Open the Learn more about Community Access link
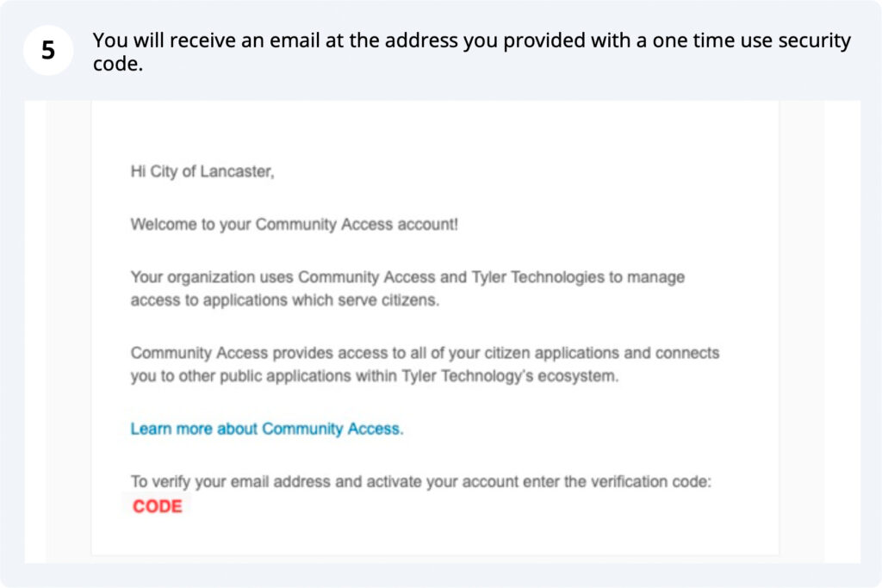This screenshot has width=882, height=588. [x=267, y=429]
